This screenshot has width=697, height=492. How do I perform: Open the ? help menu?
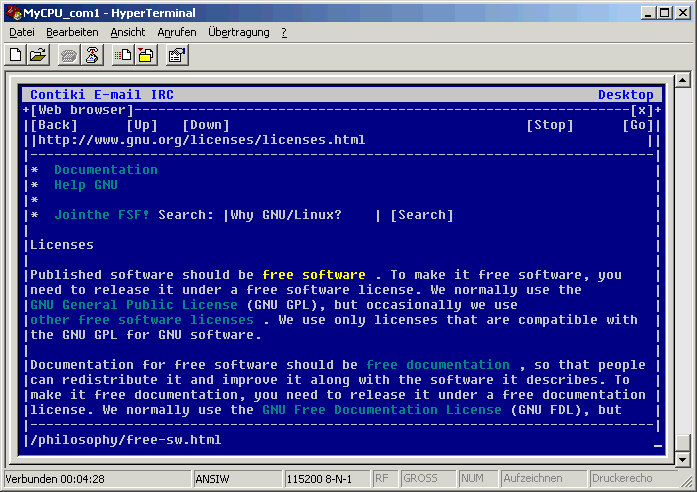coord(284,32)
